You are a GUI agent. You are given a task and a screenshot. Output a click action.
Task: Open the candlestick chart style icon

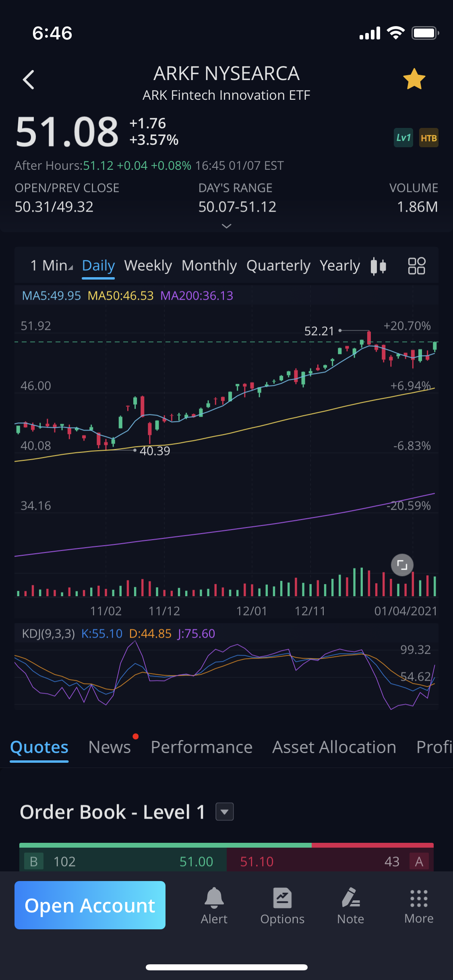coord(378,266)
